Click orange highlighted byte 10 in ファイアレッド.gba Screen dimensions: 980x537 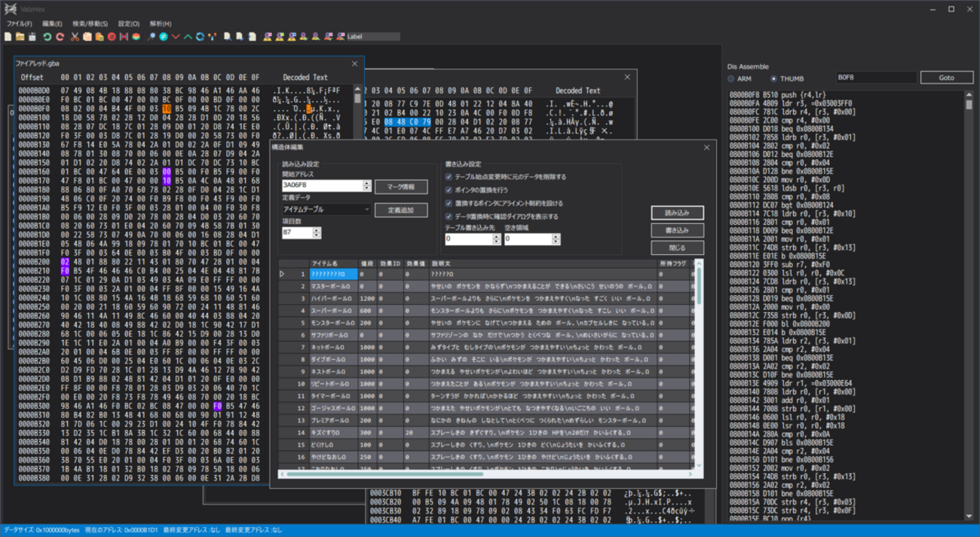point(167,109)
